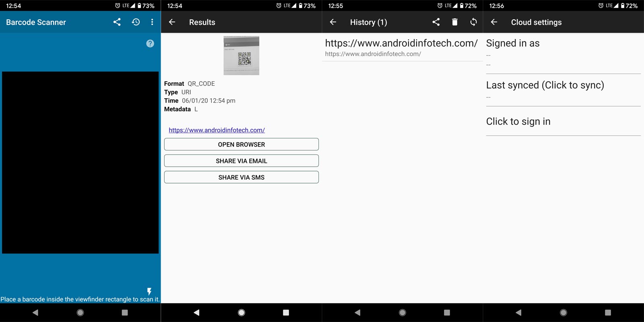Tap Android home button under Cloud settings screen

[x=563, y=312]
